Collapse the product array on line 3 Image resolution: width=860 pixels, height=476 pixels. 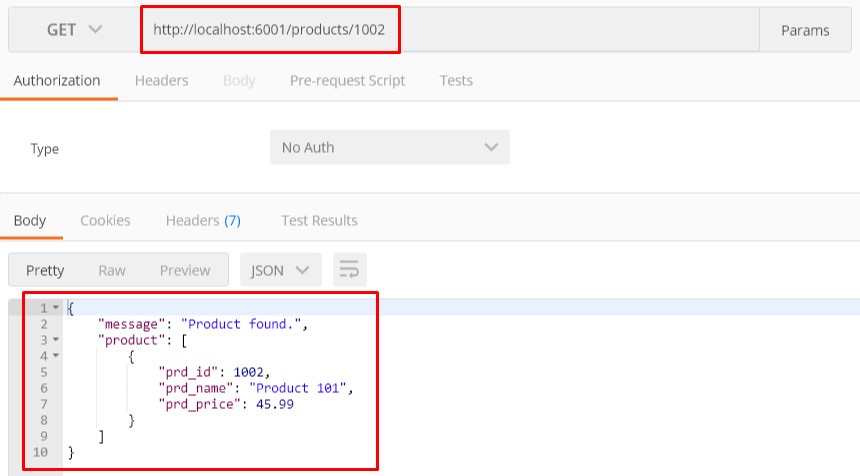click(x=56, y=340)
